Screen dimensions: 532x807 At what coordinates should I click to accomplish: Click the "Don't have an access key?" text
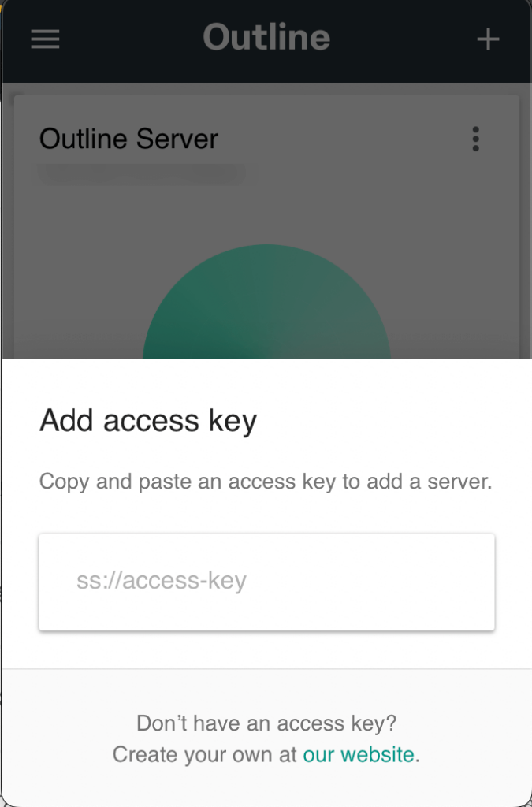(266, 723)
